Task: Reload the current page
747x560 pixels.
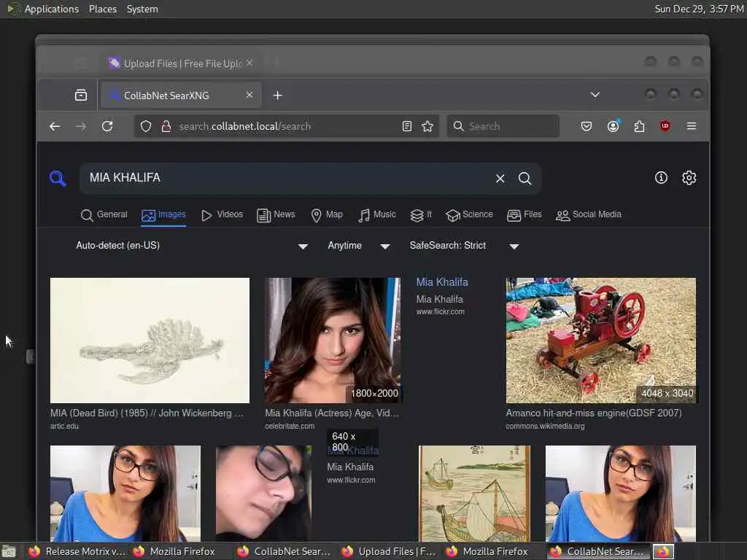Action: (x=107, y=126)
